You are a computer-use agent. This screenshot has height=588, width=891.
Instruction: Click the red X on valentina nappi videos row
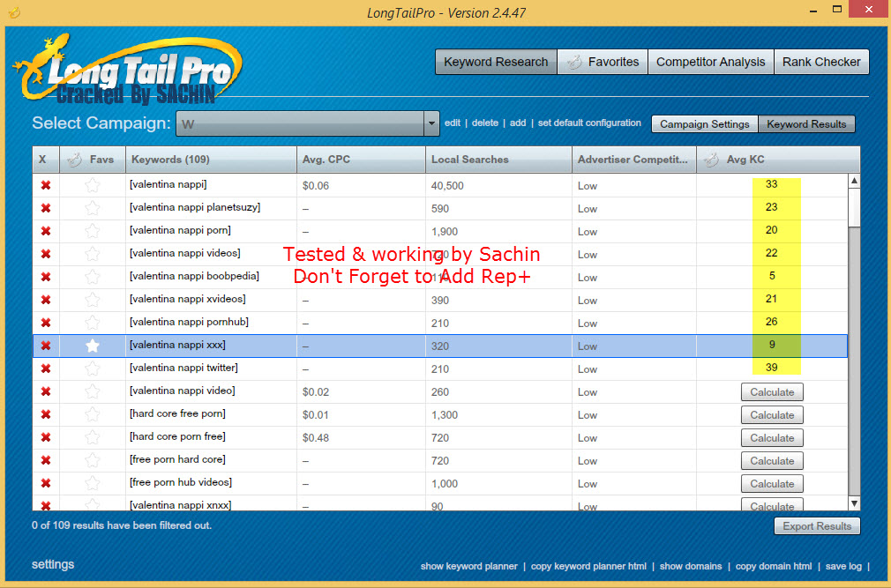click(x=46, y=254)
